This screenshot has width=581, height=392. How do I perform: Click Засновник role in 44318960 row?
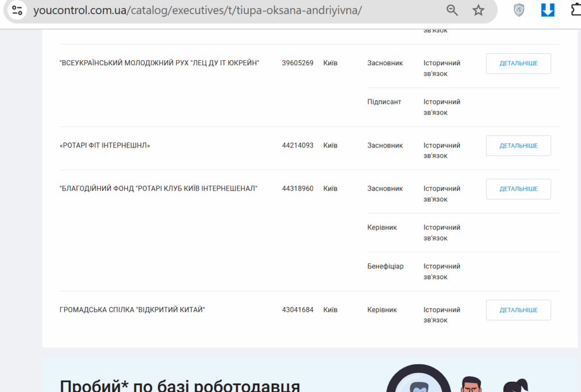(x=385, y=188)
